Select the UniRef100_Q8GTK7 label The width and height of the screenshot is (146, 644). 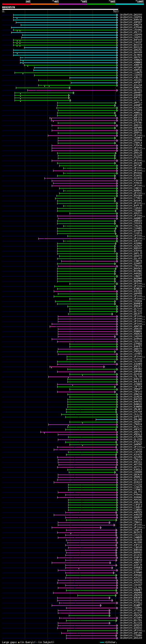pos(131,58)
